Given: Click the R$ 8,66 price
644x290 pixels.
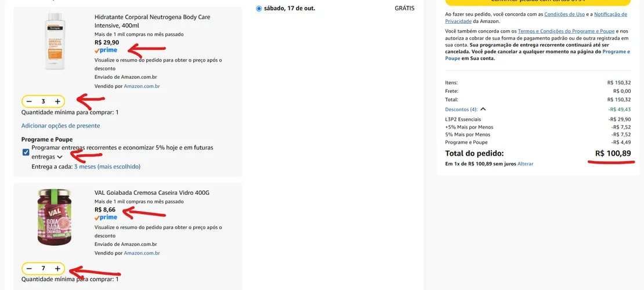Looking at the screenshot, I should click(x=105, y=209).
